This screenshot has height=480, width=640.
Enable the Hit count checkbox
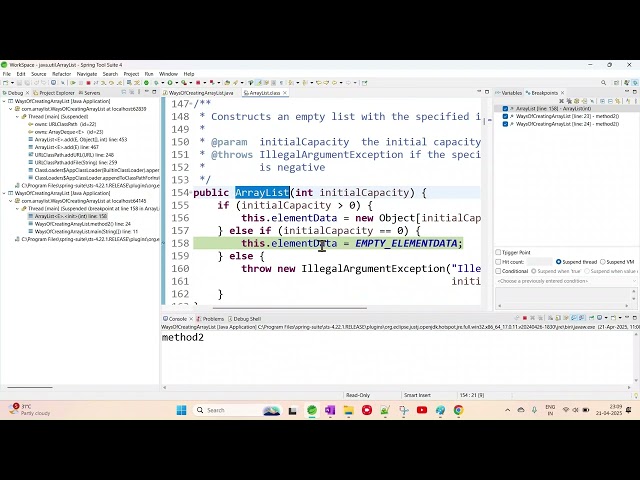pyautogui.click(x=498, y=262)
